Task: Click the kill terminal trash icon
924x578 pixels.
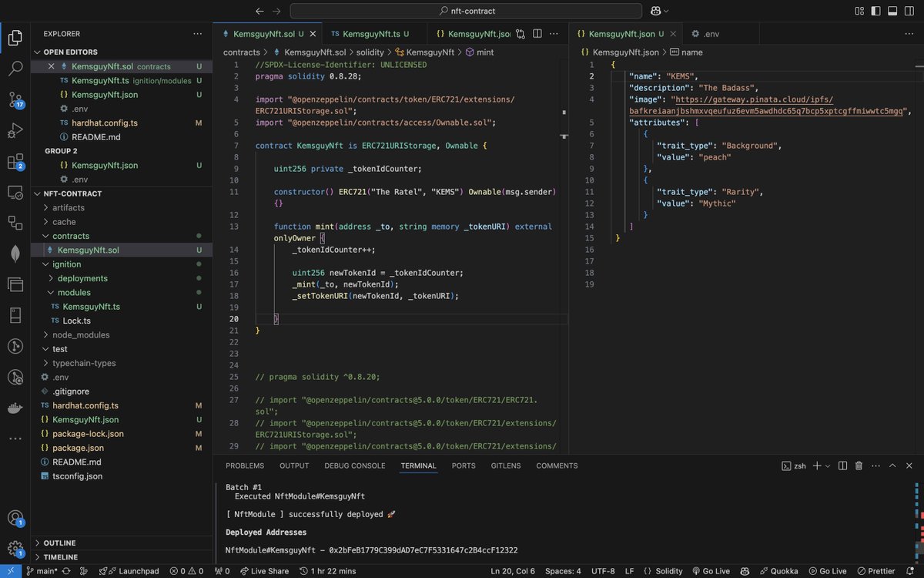Action: tap(859, 465)
